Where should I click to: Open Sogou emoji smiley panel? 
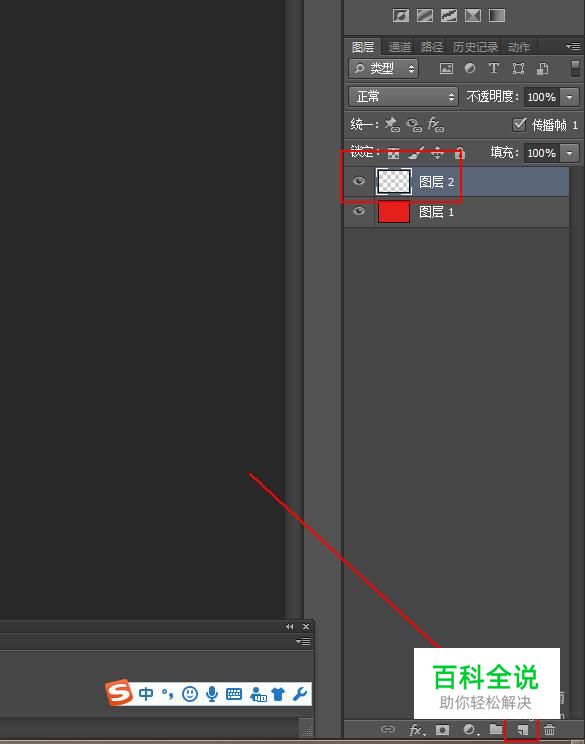[x=190, y=694]
